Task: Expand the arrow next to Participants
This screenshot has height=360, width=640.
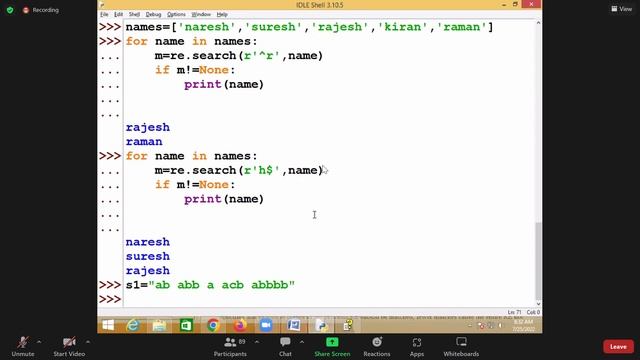Action: (x=257, y=342)
